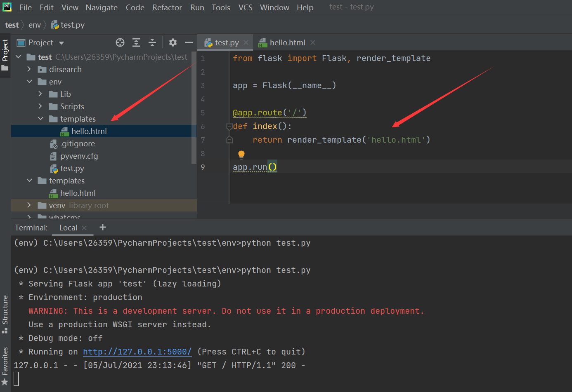This screenshot has width=572, height=392.
Task: Open the Window menu
Action: click(x=274, y=7)
